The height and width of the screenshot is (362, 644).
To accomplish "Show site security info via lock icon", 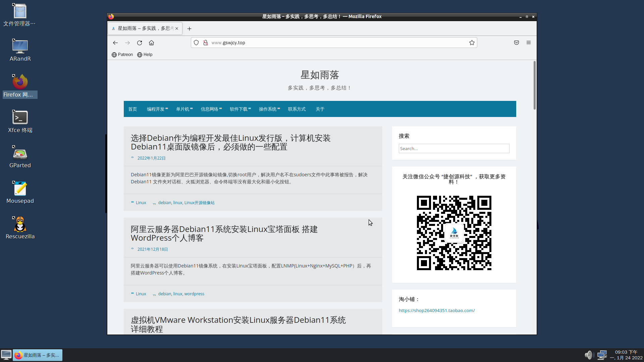I will point(206,43).
